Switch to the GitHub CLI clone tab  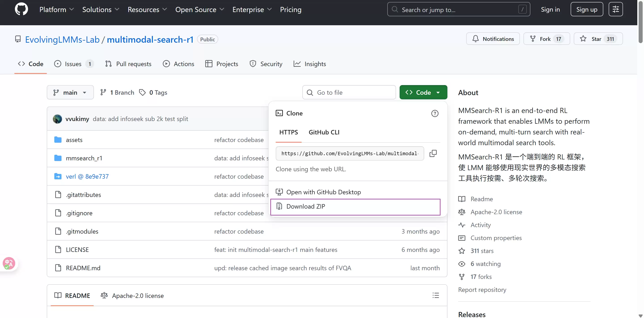point(324,132)
